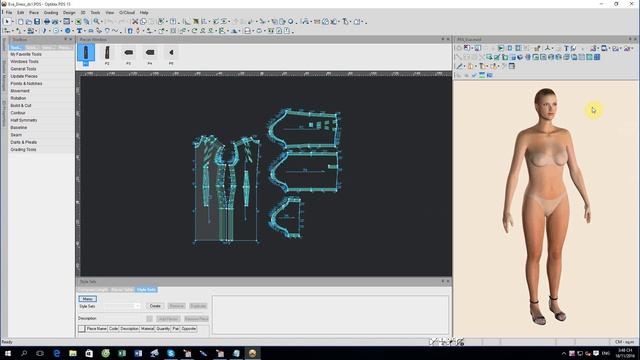640x360 pixels.
Task: Click the green play simulate icon in 3D panel
Action: click(501, 48)
